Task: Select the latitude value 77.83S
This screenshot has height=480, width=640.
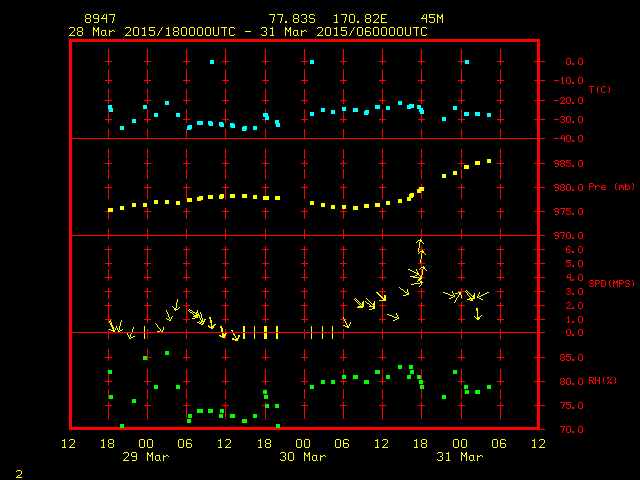Action: 289,19
